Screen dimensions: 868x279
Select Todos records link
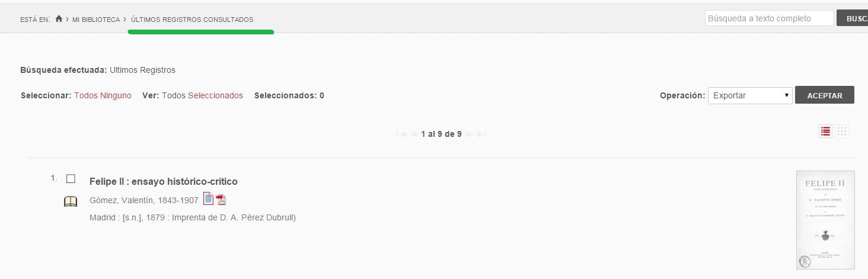pos(86,95)
